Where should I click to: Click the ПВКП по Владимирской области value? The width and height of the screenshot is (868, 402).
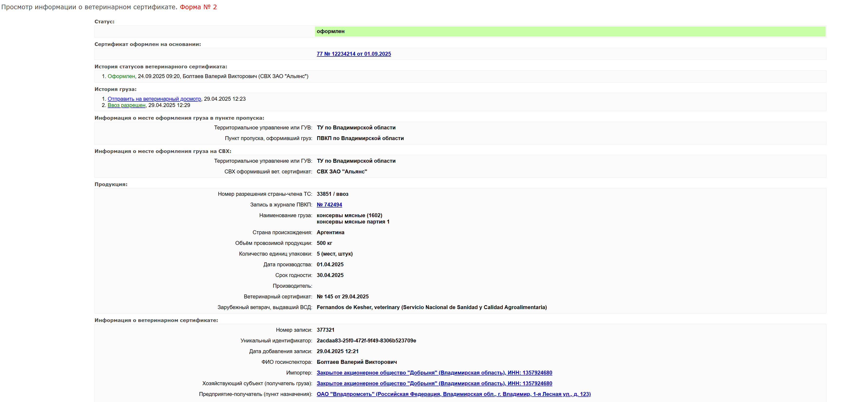(x=360, y=138)
